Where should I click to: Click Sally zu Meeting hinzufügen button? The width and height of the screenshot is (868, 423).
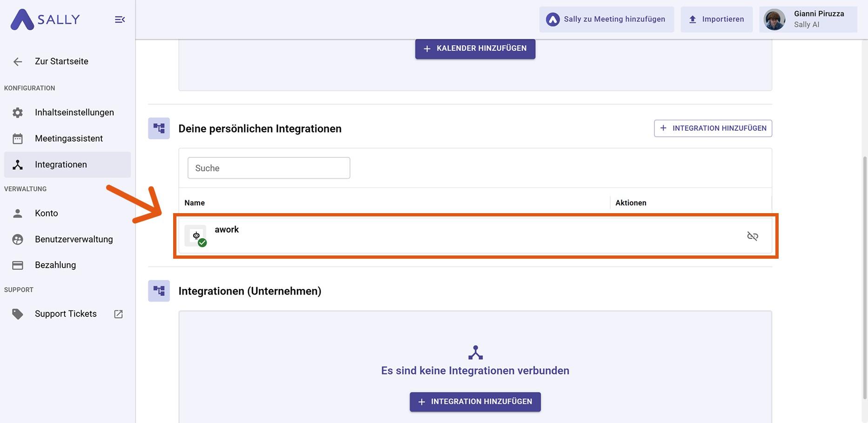click(x=606, y=20)
